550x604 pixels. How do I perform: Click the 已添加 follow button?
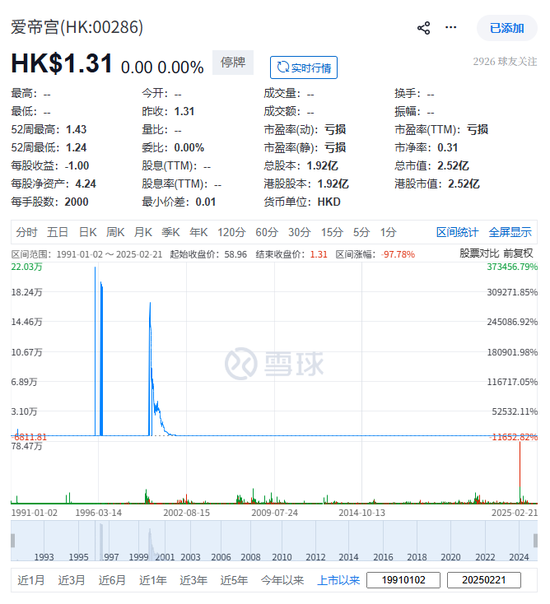pos(507,28)
